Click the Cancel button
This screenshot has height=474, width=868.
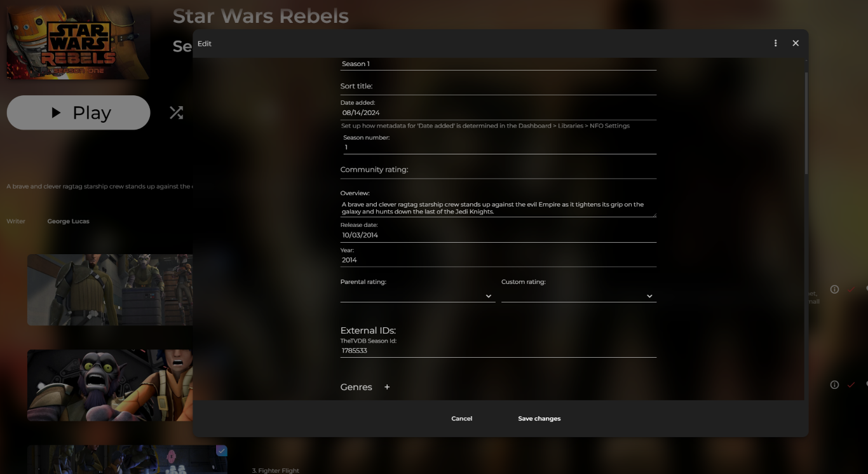(462, 419)
